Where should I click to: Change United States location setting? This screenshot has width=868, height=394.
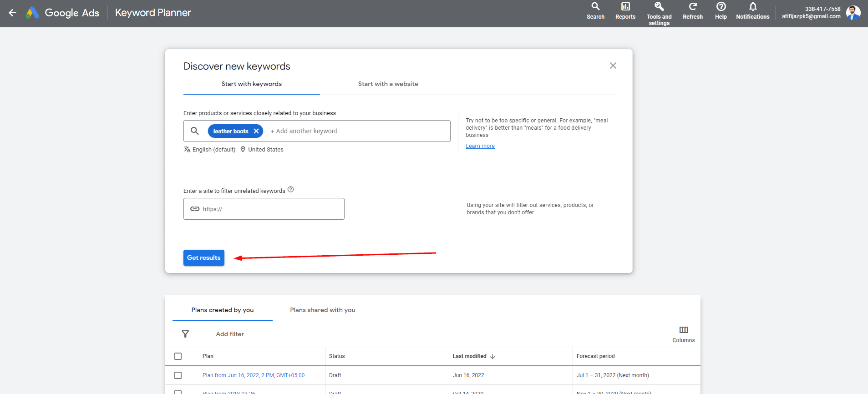(265, 150)
